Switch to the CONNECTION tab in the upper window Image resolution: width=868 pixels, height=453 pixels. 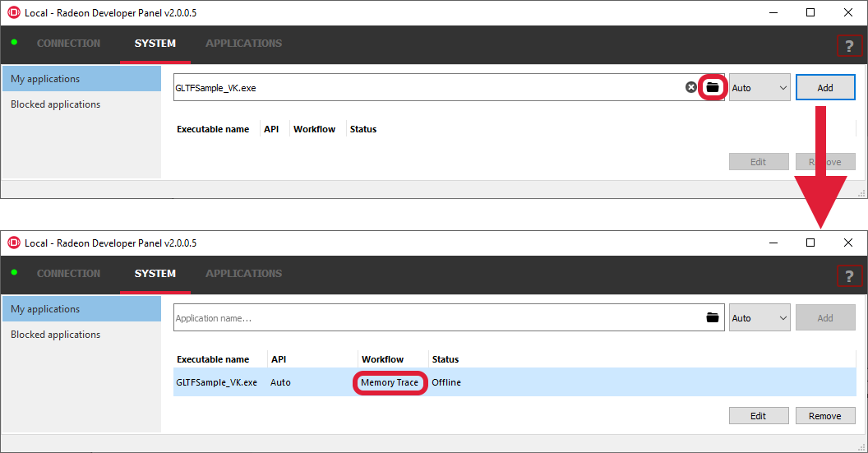coord(68,44)
